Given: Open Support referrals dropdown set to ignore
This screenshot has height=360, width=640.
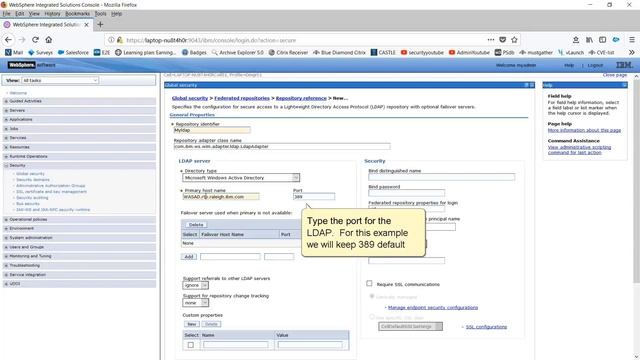Looking at the screenshot, I should (x=196, y=285).
